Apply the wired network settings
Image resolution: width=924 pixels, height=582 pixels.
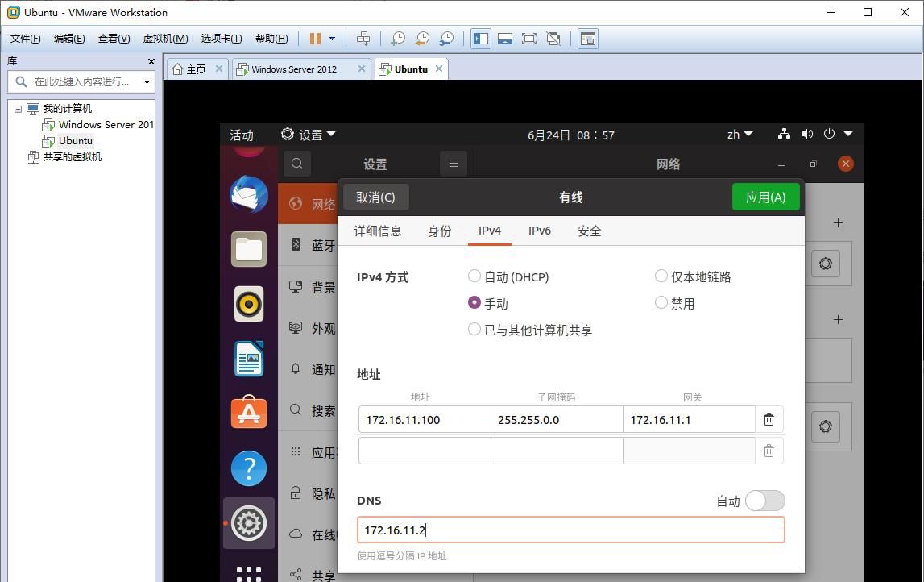pyautogui.click(x=764, y=197)
